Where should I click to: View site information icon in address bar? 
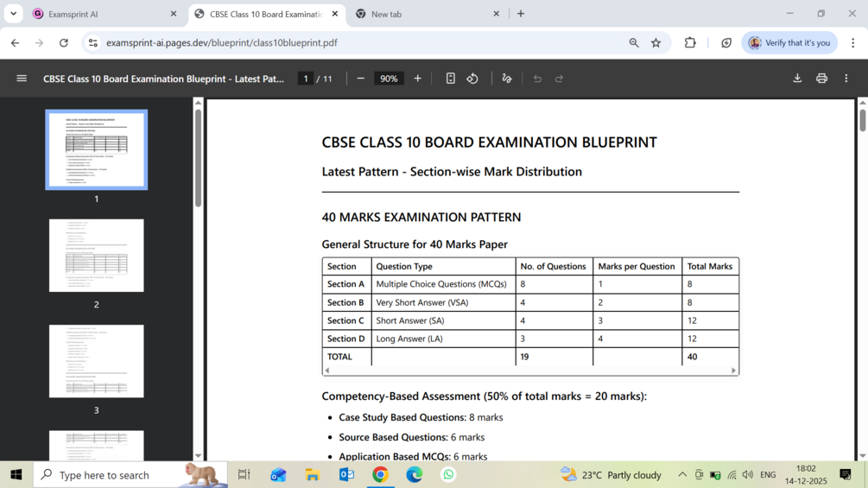tap(93, 42)
